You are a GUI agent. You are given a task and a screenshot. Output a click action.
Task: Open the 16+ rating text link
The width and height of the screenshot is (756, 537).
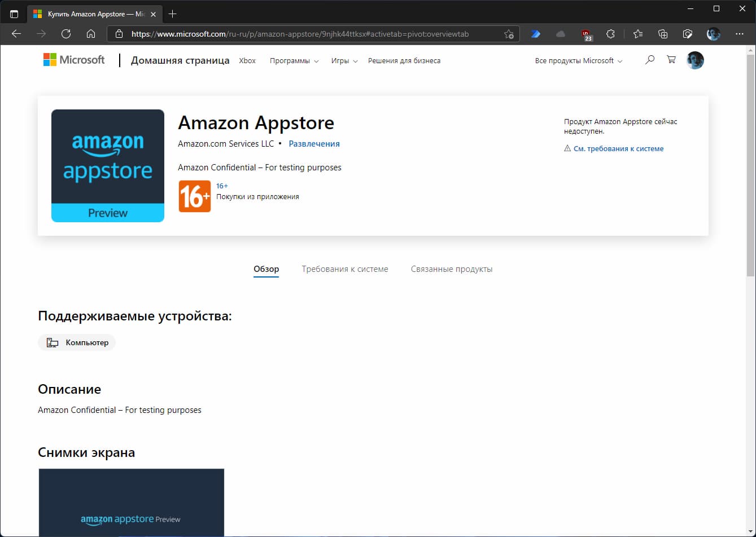coord(222,186)
